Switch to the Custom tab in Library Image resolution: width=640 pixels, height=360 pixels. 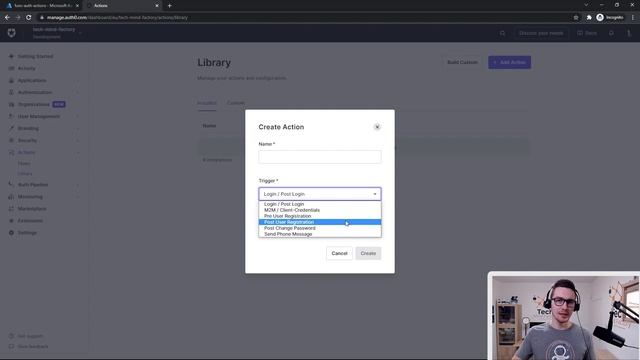pos(236,103)
